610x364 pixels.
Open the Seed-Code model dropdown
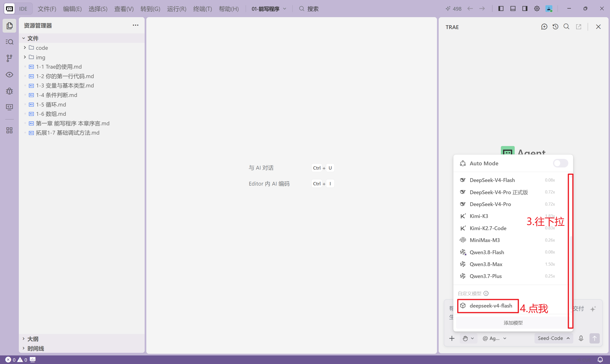pos(554,338)
